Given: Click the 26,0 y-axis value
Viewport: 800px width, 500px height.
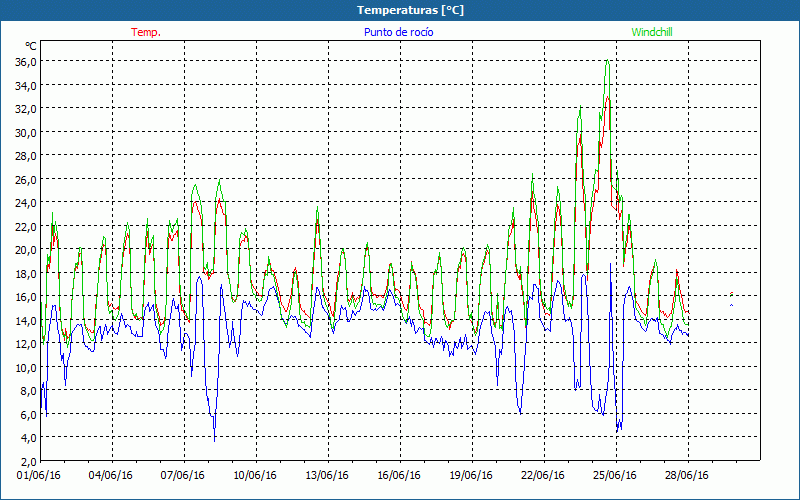Looking at the screenshot, I should click(26, 179).
